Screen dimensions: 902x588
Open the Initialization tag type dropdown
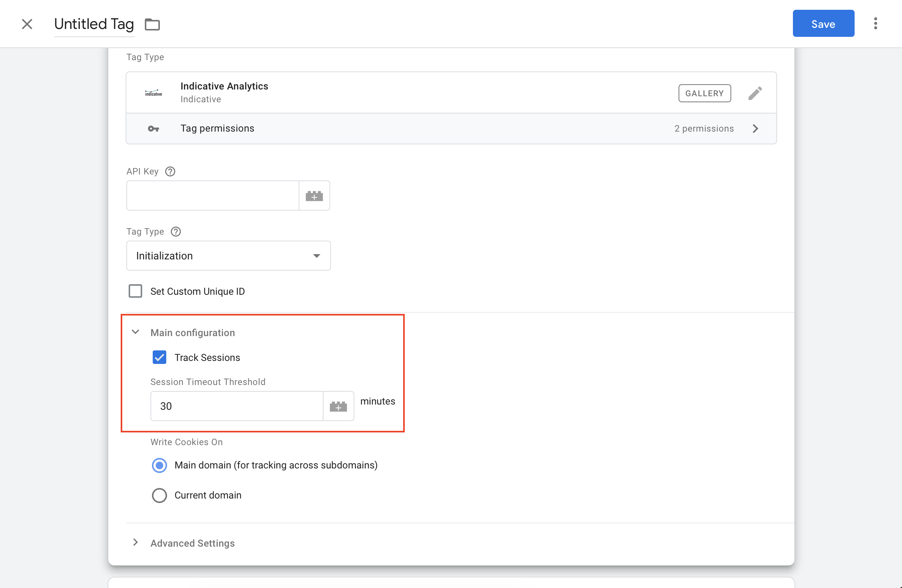(229, 256)
